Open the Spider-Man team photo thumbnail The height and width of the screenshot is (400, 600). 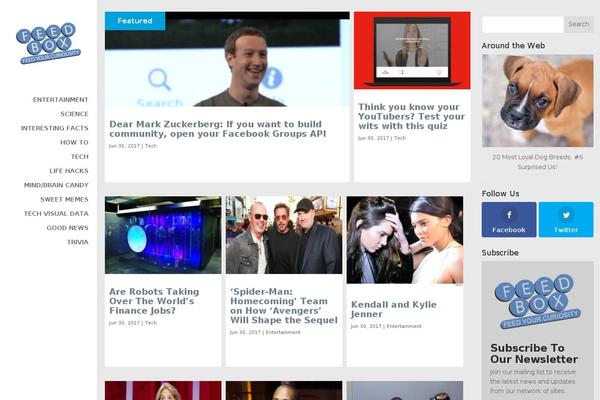(x=284, y=235)
